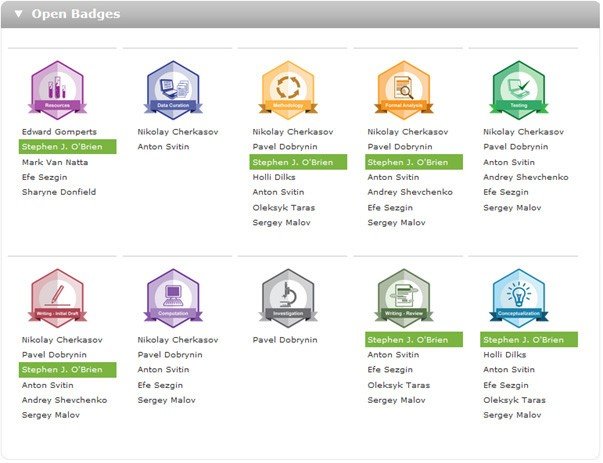This screenshot has height=463, width=603.
Task: Click the Open Badges header title
Action: point(75,15)
